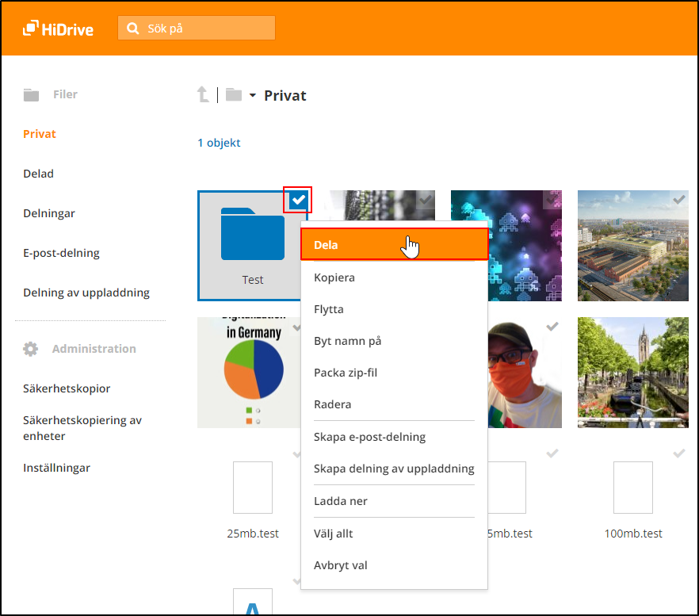
Task: Choose Dela from the context menu
Action: (x=393, y=245)
